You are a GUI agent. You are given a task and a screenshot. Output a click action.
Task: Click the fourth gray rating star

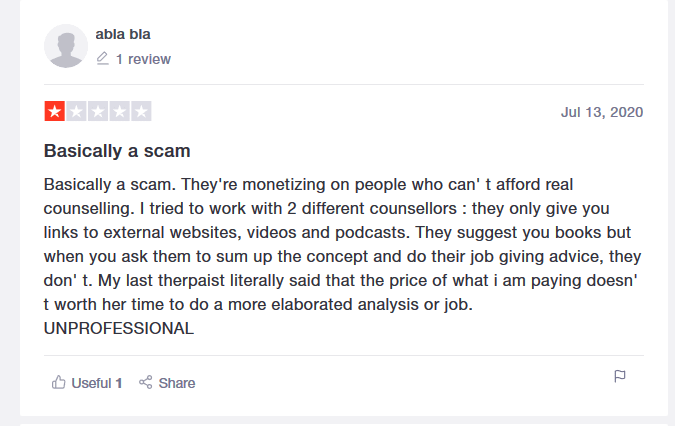click(x=120, y=111)
